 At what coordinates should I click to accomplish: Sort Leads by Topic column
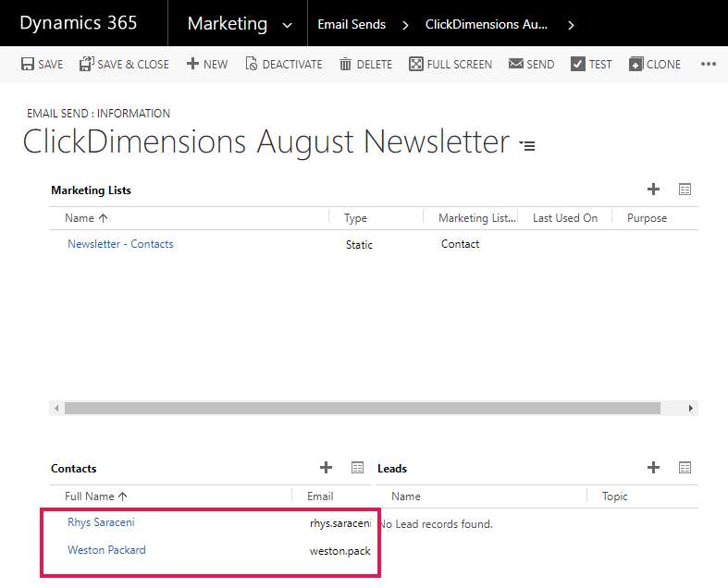[615, 496]
